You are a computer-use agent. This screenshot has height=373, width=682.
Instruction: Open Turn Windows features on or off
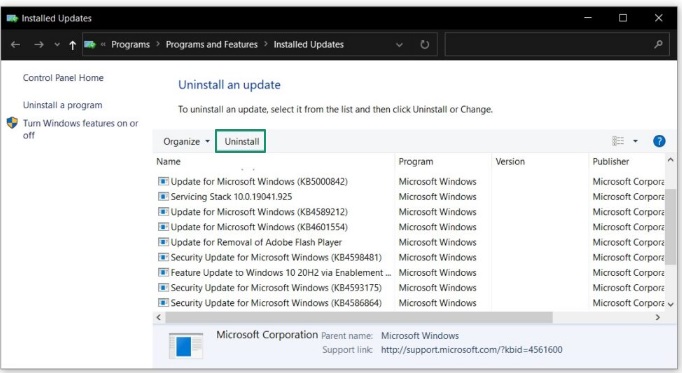point(80,129)
